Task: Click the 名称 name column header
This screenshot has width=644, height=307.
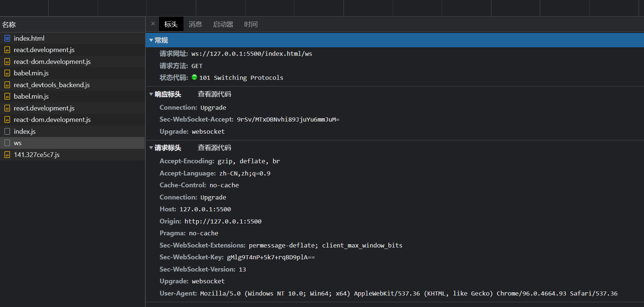Action: click(x=9, y=25)
